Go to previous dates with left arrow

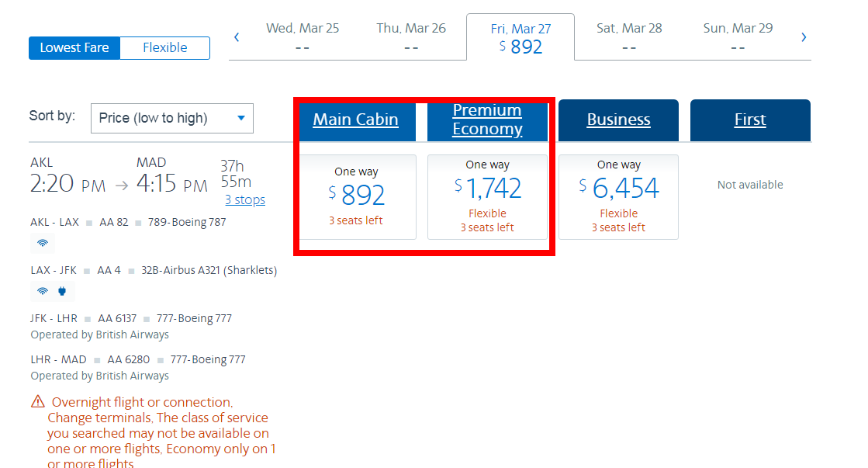coord(237,37)
